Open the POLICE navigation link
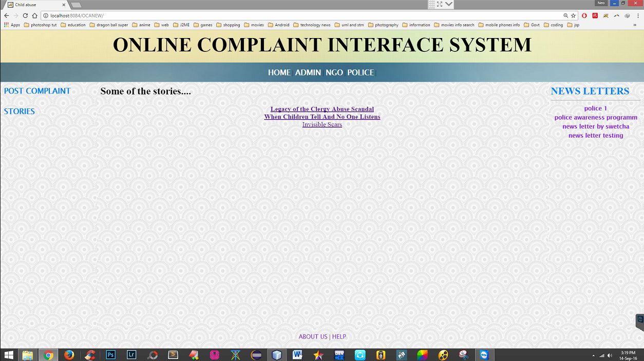Viewport: 644px width, 361px height. pos(361,72)
